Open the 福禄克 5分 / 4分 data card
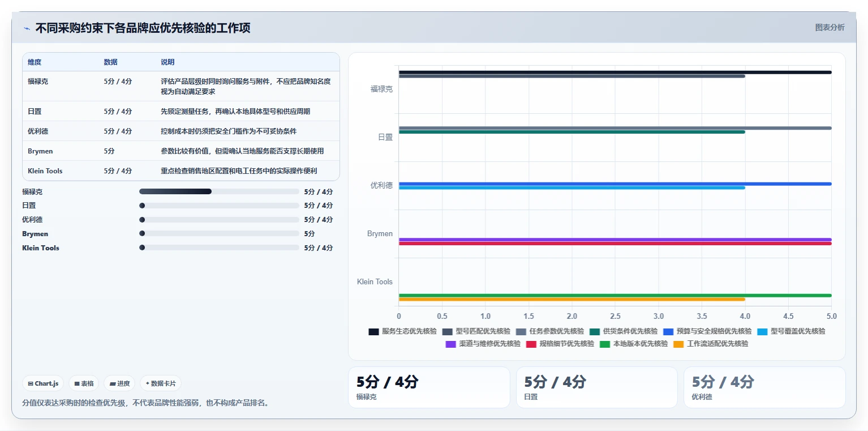Image resolution: width=868 pixels, height=431 pixels. [429, 387]
